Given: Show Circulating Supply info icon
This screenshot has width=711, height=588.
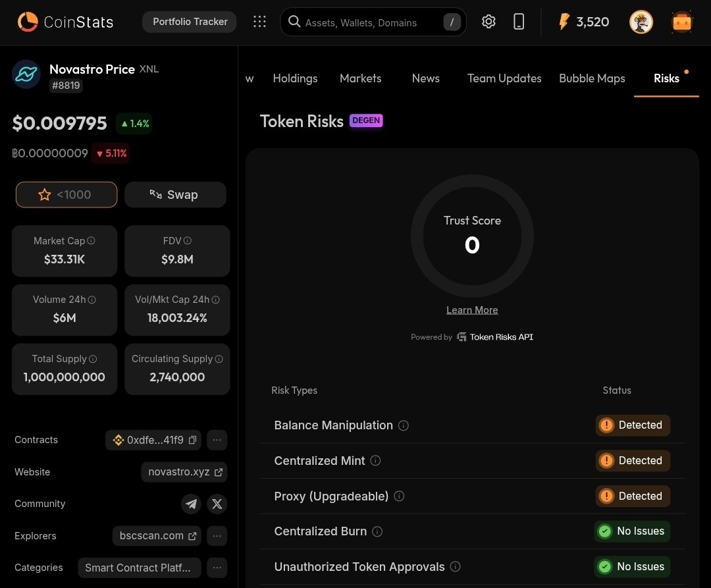Looking at the screenshot, I should pos(219,359).
